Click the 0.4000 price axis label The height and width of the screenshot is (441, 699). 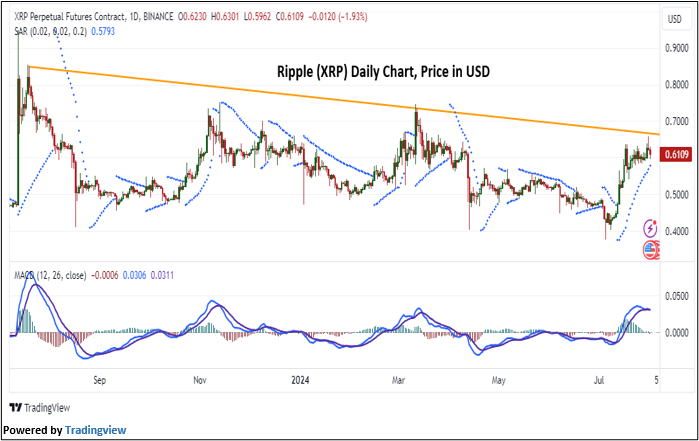point(677,231)
